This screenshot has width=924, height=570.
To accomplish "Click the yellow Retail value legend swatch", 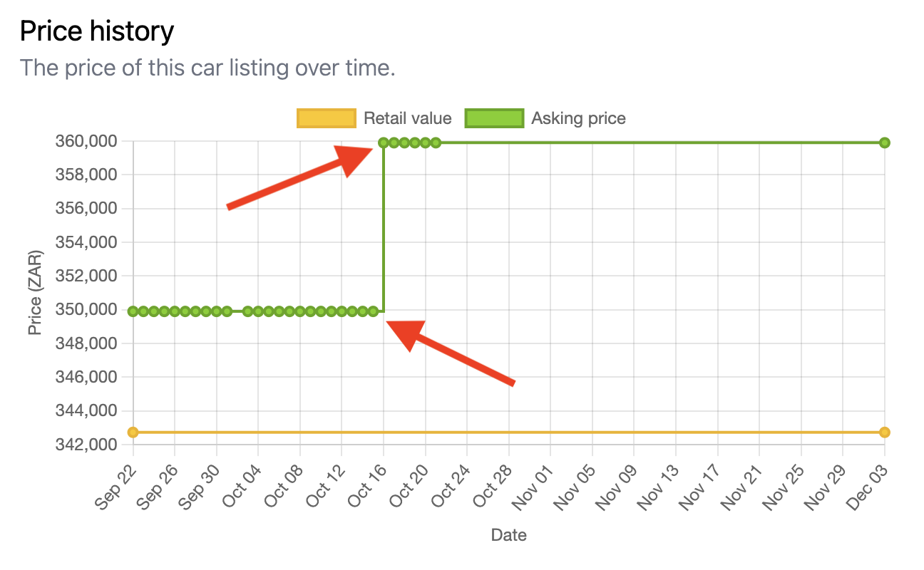I will click(326, 118).
